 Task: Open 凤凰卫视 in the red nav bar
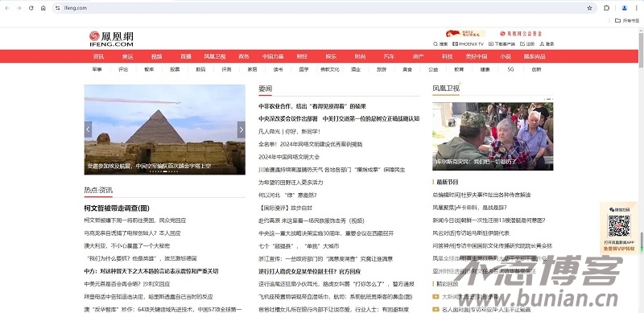pos(215,56)
